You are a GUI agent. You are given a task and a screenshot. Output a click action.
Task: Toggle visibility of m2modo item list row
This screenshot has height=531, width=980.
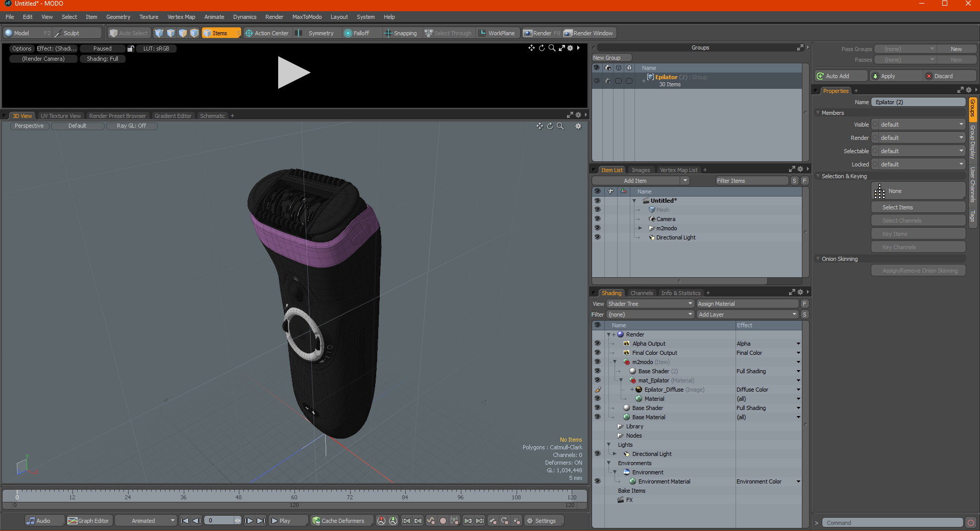[597, 228]
